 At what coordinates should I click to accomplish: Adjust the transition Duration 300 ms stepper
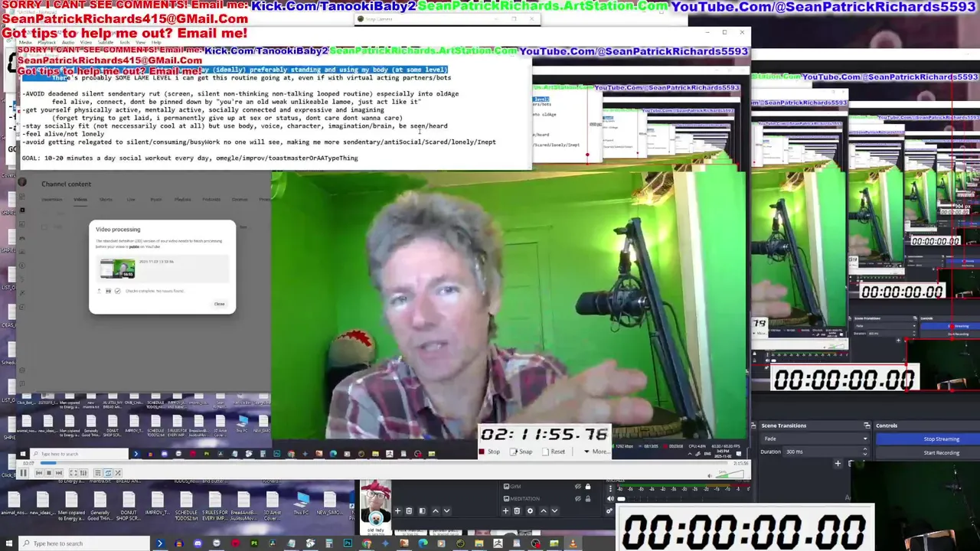(x=865, y=452)
